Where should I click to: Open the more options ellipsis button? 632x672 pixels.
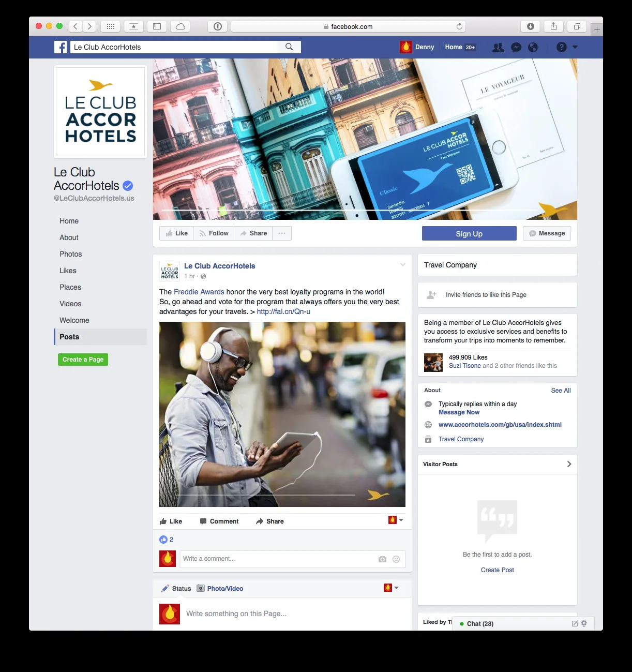coord(282,233)
